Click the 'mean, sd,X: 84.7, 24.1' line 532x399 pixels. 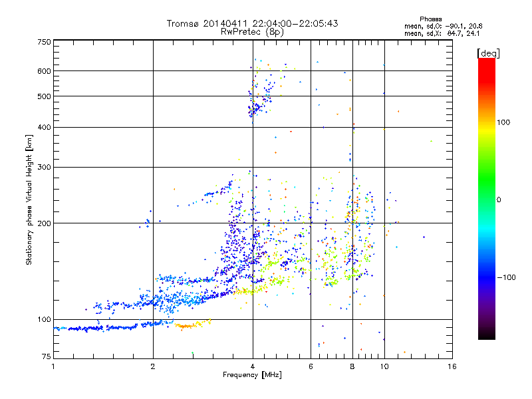pos(442,33)
